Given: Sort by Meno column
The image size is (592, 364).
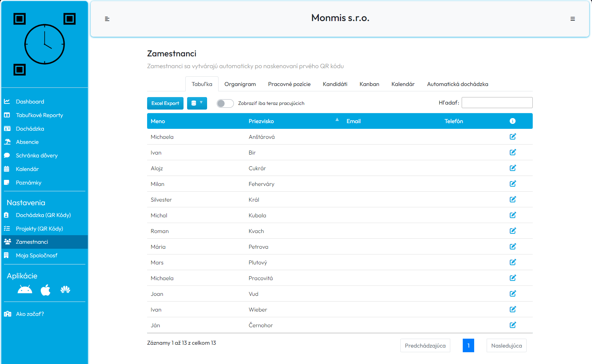Looking at the screenshot, I should tap(196, 121).
